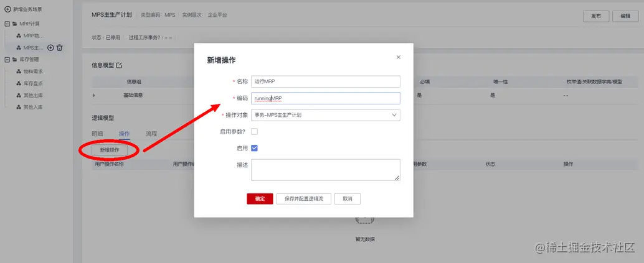The height and width of the screenshot is (263, 644).
Task: Open the 其他入库 tree item
Action: (x=33, y=107)
